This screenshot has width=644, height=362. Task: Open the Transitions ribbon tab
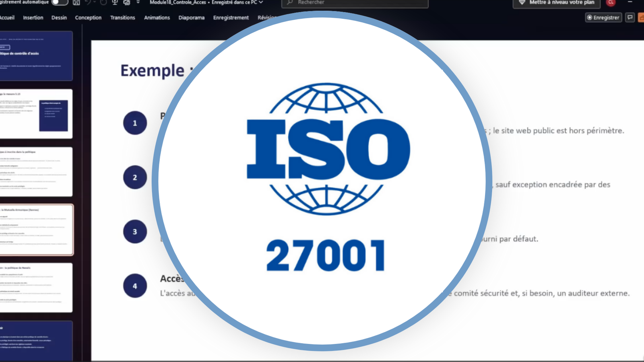tap(123, 18)
